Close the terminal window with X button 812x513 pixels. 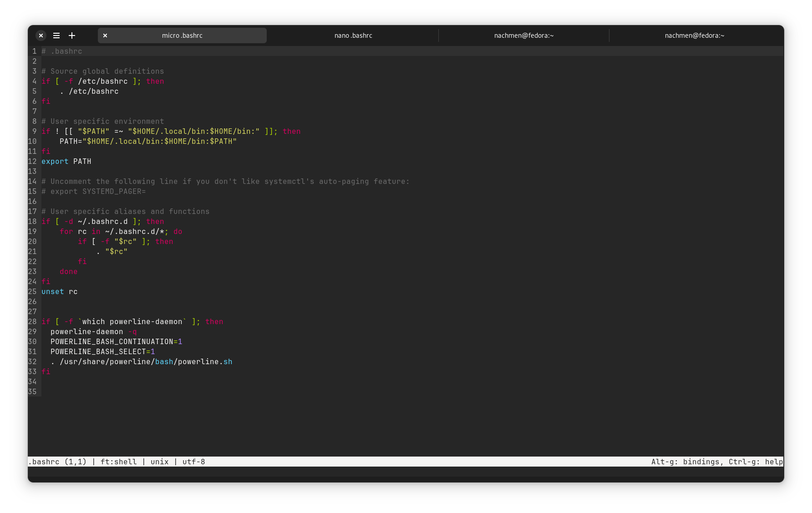pyautogui.click(x=41, y=36)
